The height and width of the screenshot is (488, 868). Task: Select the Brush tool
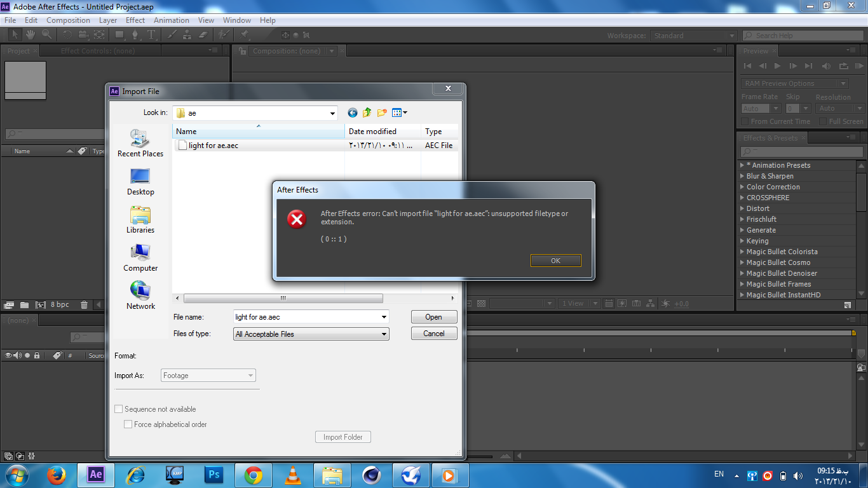172,35
